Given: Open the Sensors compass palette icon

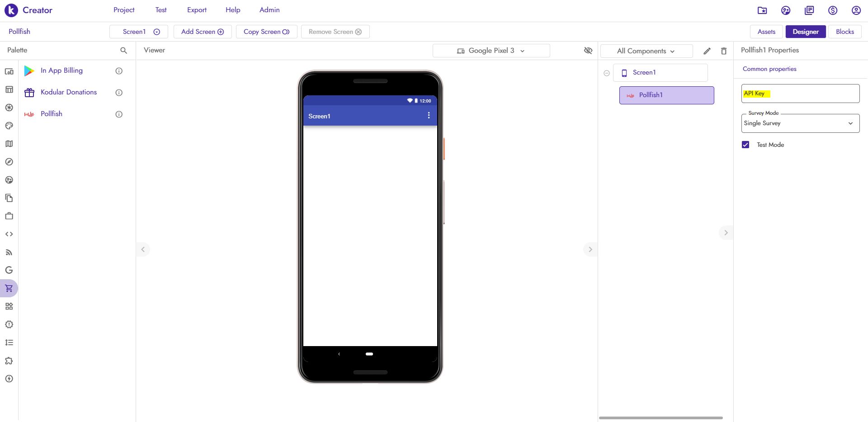Looking at the screenshot, I should [9, 162].
